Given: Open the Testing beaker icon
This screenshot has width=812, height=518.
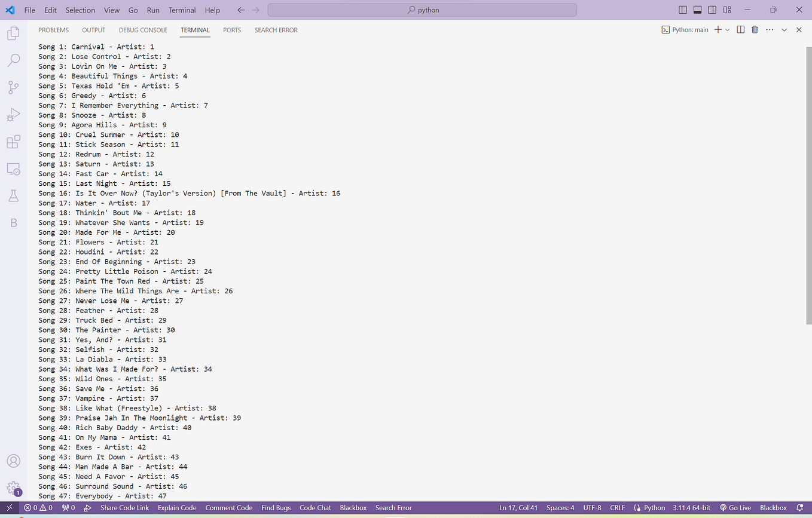Looking at the screenshot, I should pos(13,195).
